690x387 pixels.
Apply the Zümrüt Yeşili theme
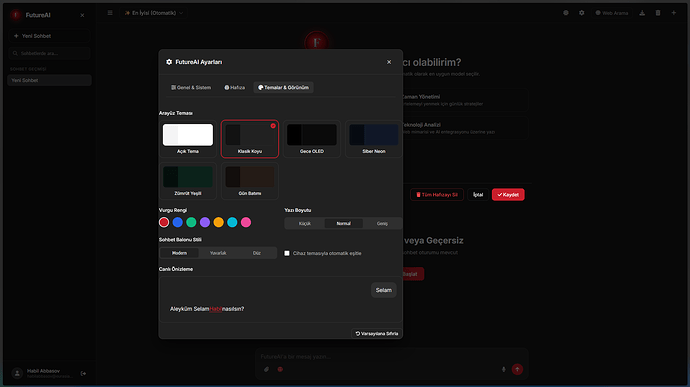point(188,181)
